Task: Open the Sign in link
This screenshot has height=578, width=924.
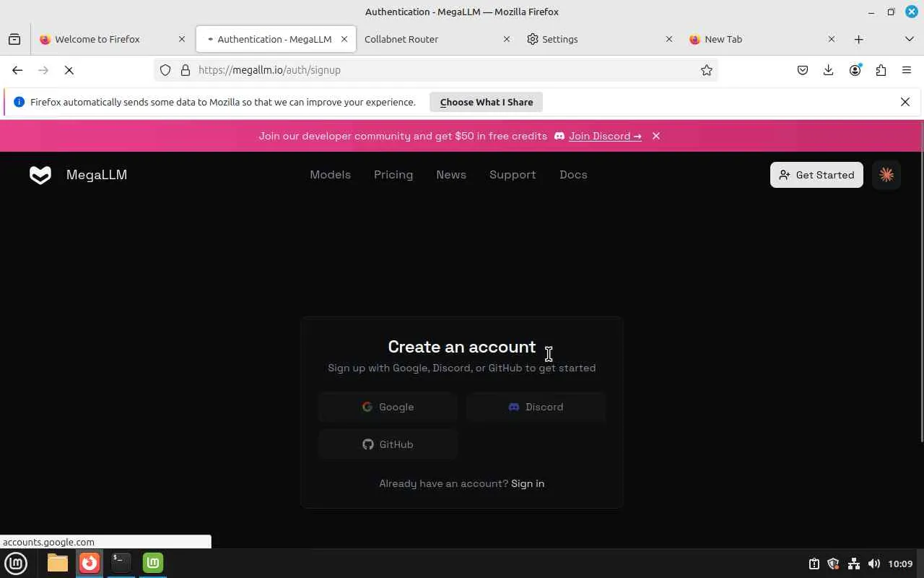Action: [x=528, y=483]
